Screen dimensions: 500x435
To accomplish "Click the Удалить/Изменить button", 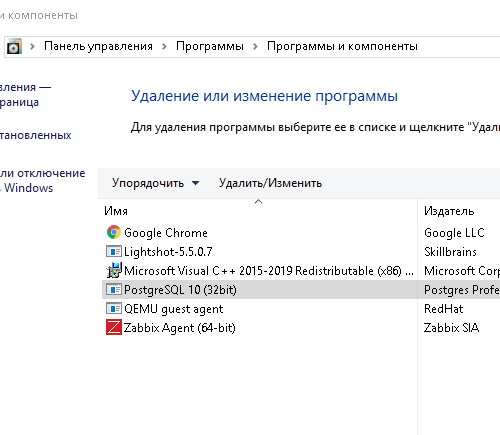I will click(270, 183).
